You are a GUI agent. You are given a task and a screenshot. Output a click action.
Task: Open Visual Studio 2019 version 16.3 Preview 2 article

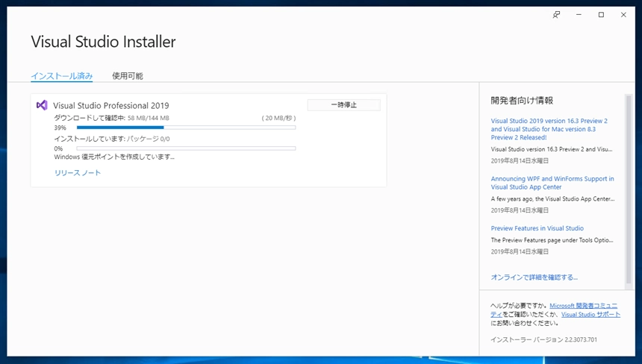[x=549, y=129]
